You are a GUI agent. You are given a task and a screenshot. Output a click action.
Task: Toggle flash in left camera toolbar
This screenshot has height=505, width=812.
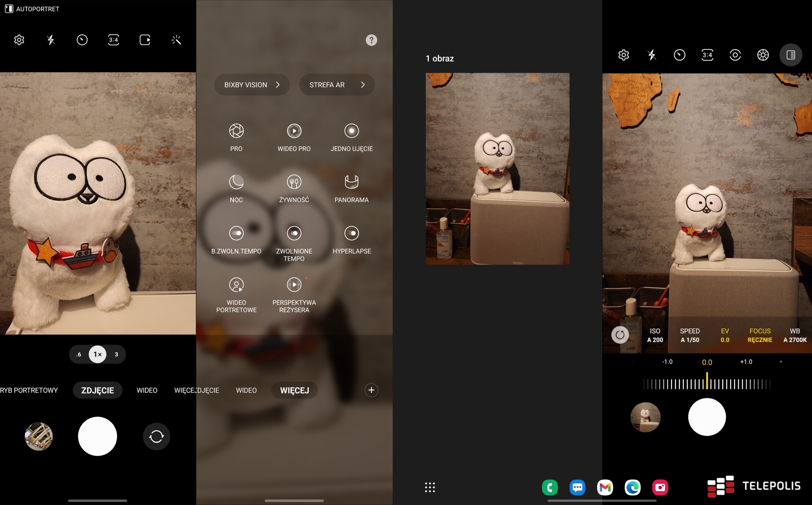tap(51, 40)
